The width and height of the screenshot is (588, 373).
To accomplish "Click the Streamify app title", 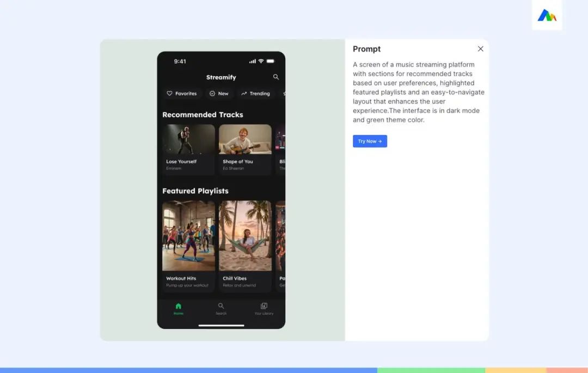I will (221, 77).
